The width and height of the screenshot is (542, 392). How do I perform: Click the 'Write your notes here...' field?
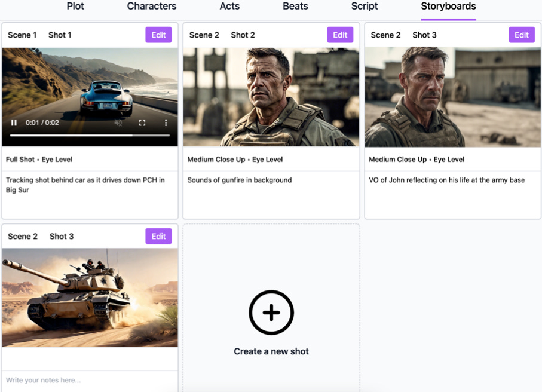coord(90,380)
